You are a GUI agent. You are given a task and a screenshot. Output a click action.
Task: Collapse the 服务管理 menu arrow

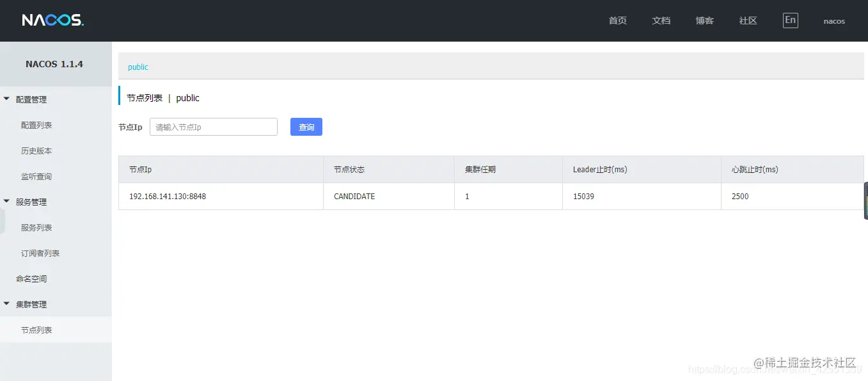[7, 202]
